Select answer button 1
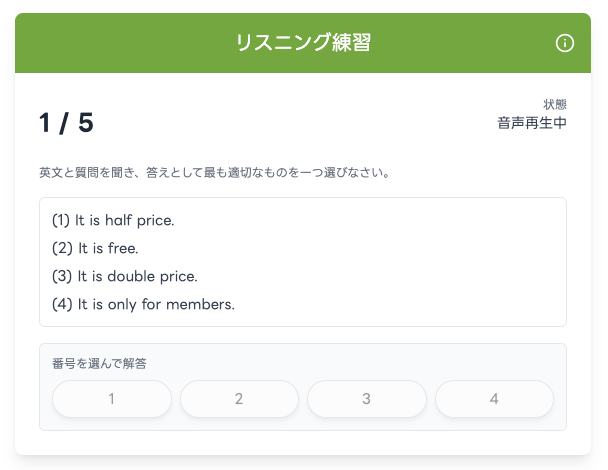This screenshot has height=470, width=608. tap(111, 399)
